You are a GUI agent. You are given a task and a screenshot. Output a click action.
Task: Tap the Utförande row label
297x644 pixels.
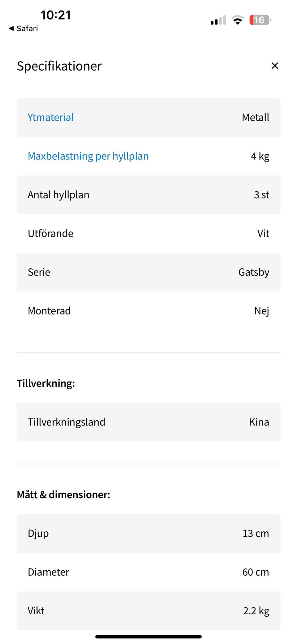51,234
